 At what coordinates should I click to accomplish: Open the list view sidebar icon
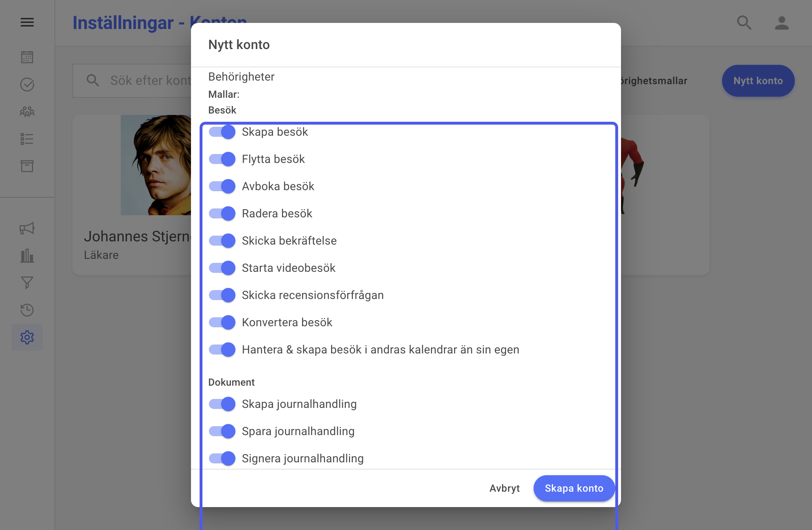(x=27, y=139)
